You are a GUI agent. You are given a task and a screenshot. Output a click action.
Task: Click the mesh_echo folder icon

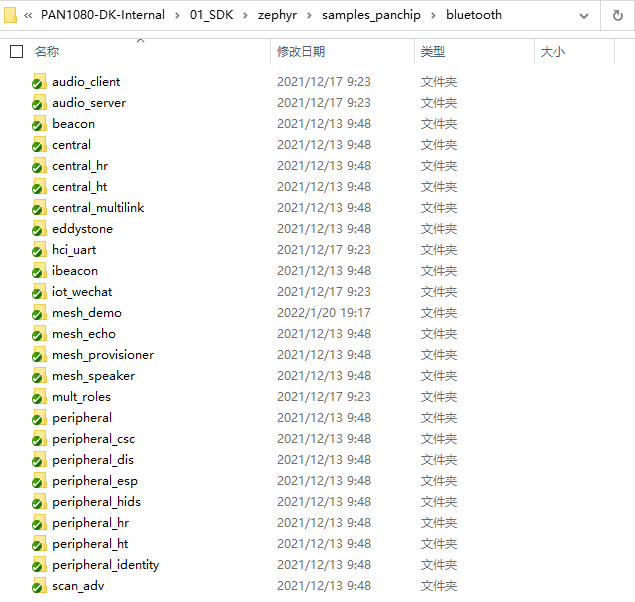click(x=39, y=334)
